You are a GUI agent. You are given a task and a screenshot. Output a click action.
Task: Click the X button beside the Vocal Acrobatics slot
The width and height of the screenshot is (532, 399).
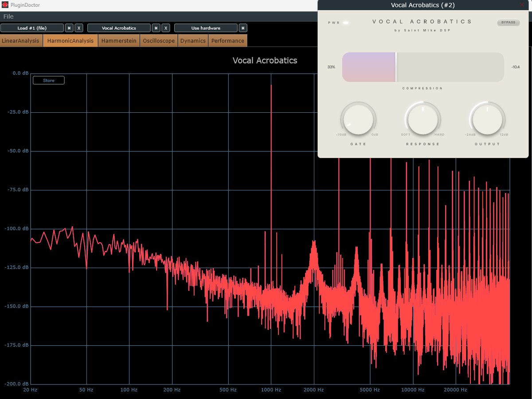tap(165, 28)
